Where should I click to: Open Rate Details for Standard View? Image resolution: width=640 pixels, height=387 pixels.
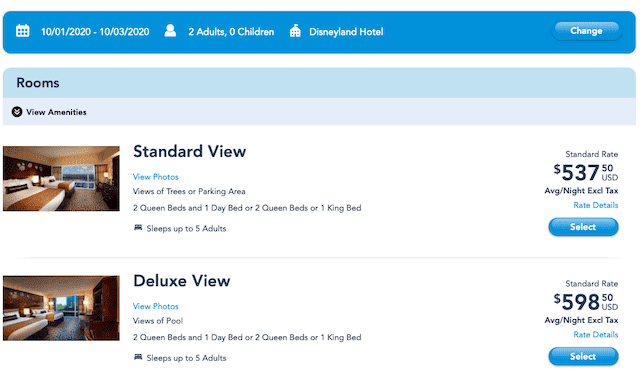(x=596, y=205)
